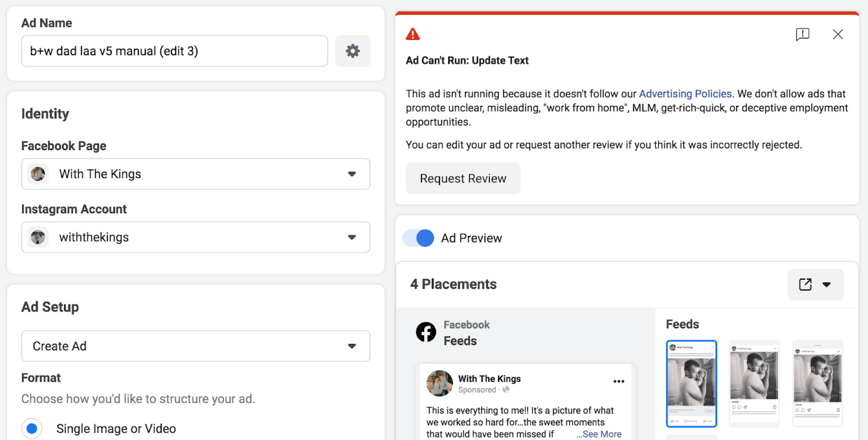This screenshot has height=440, width=868.
Task: Click the Ad Setup section heading
Action: tap(50, 307)
